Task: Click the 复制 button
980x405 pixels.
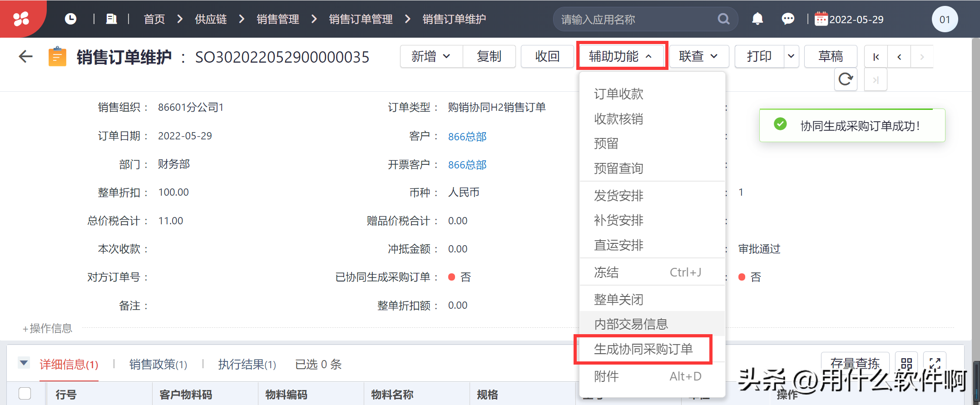Action: (x=489, y=56)
